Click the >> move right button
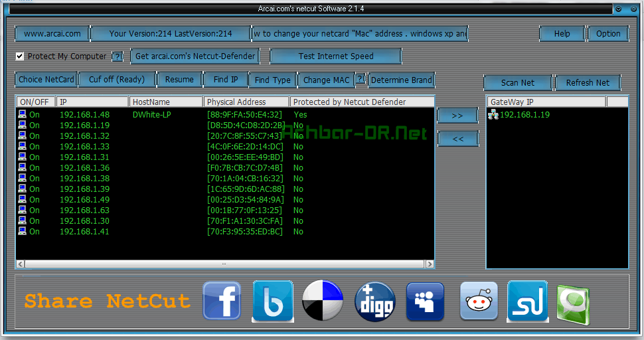 pos(457,116)
